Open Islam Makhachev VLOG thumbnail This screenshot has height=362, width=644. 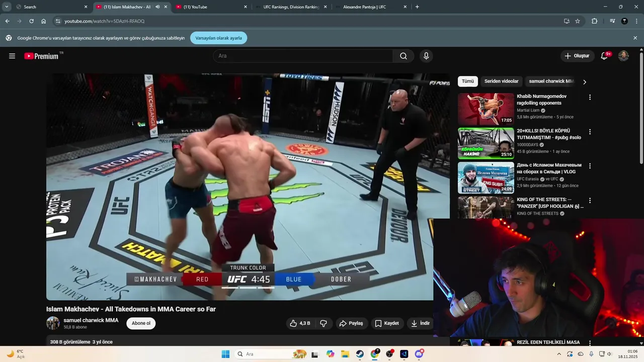[x=486, y=178]
